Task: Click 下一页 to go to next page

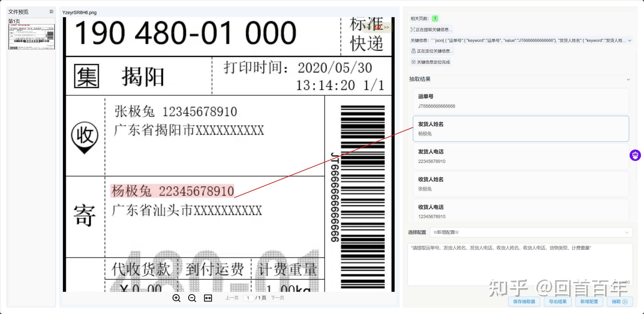Action: click(278, 298)
